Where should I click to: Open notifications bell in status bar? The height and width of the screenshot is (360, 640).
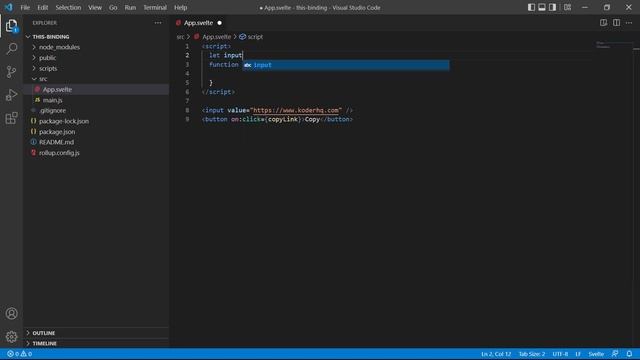(x=629, y=354)
